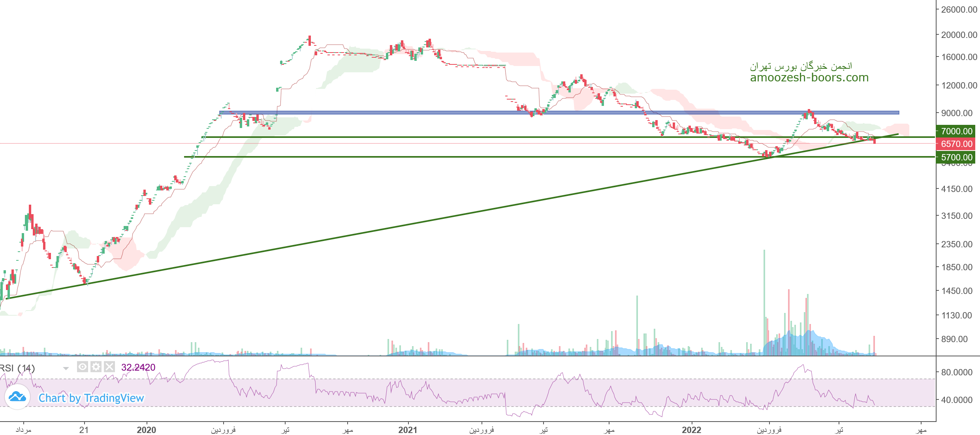Image resolution: width=980 pixels, height=435 pixels.
Task: Select the 7000.00 green price label
Action: point(956,131)
